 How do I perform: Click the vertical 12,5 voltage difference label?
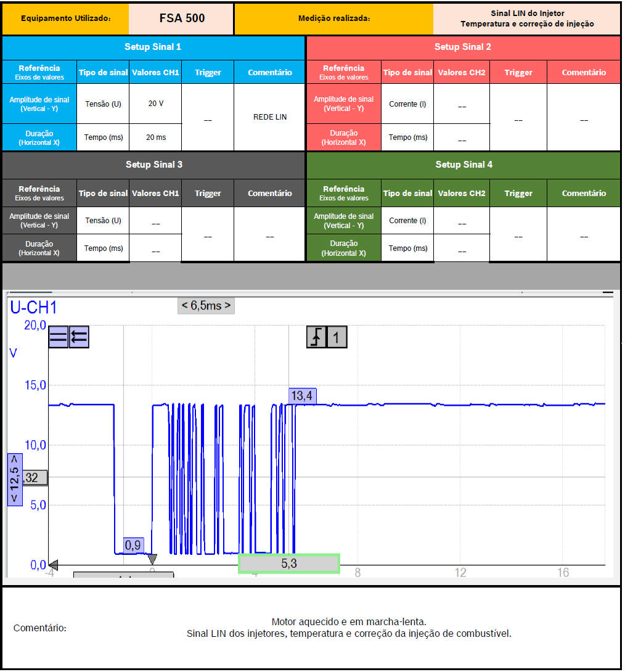click(x=15, y=480)
